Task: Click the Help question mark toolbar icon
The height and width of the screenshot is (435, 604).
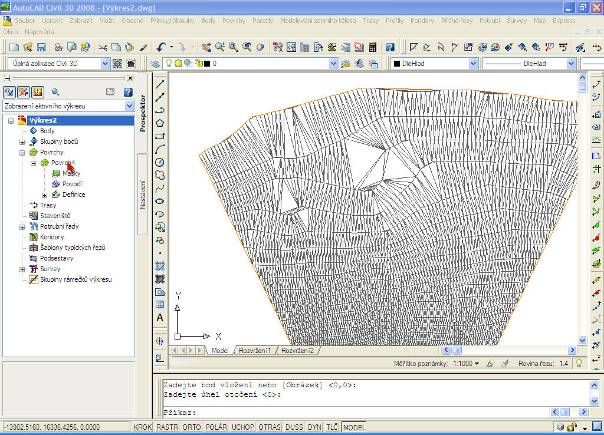Action: coord(390,47)
